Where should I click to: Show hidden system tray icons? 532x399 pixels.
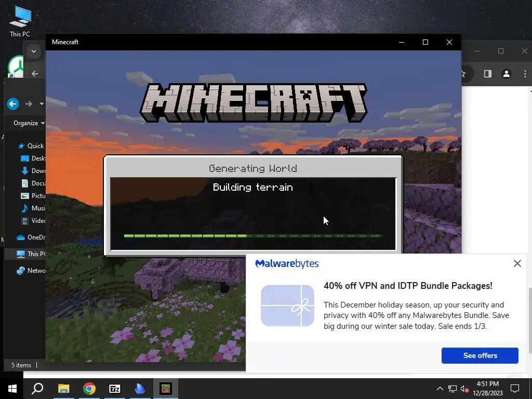pos(440,389)
